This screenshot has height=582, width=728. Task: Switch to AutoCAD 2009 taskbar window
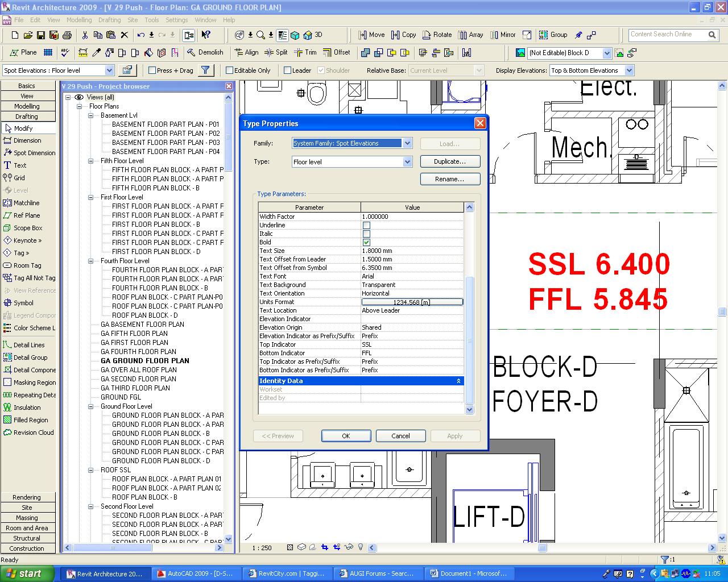(x=196, y=574)
